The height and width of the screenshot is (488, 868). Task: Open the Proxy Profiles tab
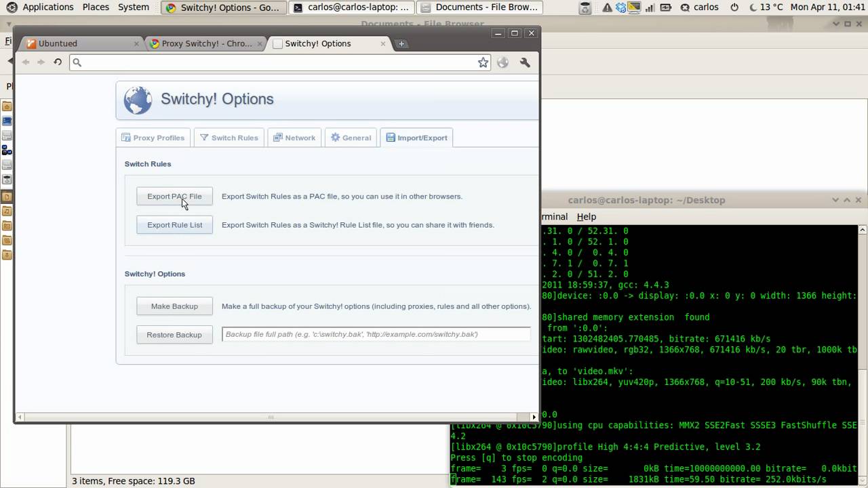point(153,138)
